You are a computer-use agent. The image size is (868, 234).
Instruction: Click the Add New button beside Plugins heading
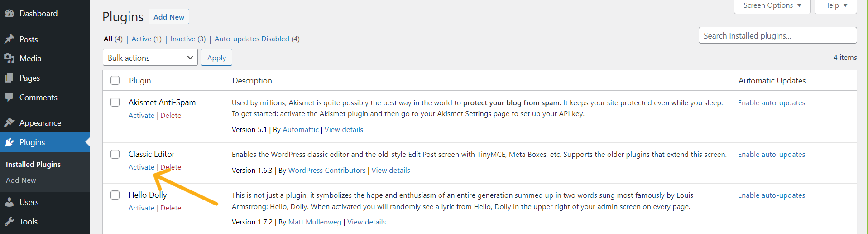tap(168, 17)
